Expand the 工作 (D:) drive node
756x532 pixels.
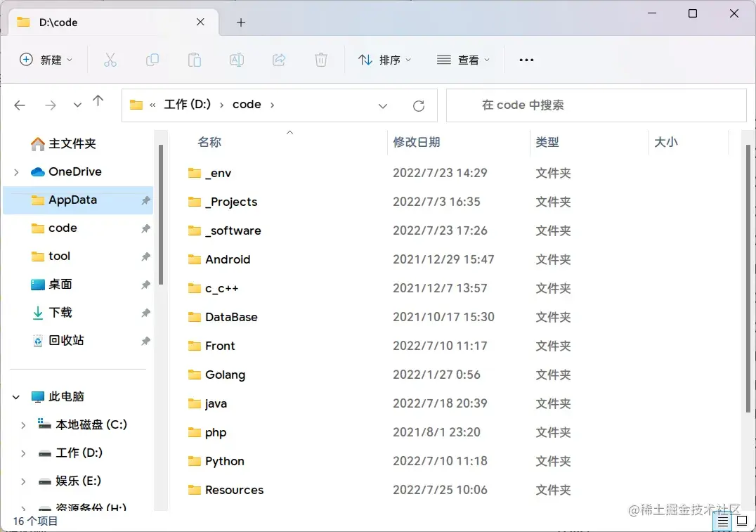[23, 453]
